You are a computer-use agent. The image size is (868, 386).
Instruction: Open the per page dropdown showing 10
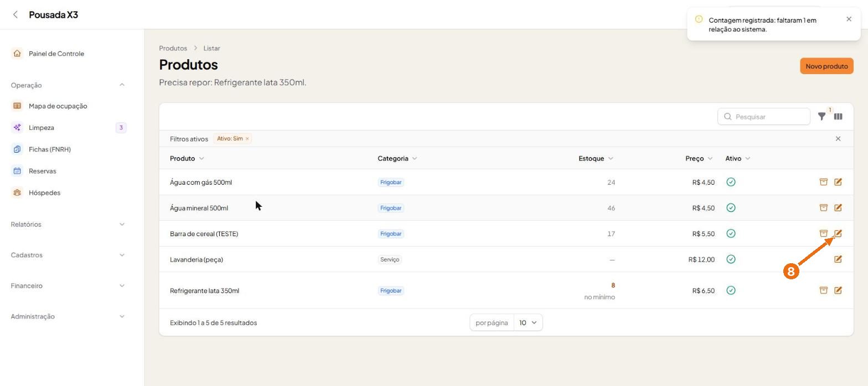(x=528, y=323)
